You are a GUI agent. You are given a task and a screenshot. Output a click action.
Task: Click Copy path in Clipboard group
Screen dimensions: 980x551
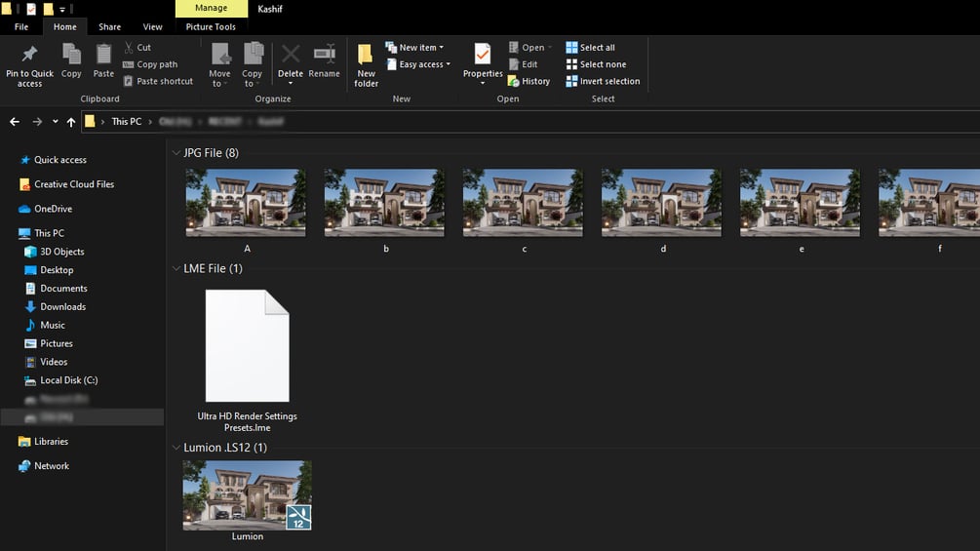150,64
